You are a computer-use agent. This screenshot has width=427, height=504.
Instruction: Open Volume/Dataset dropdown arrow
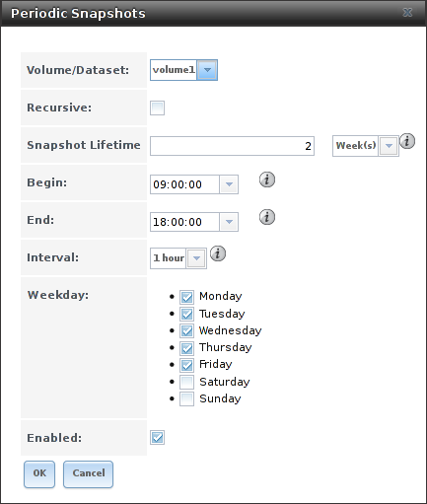(x=207, y=70)
